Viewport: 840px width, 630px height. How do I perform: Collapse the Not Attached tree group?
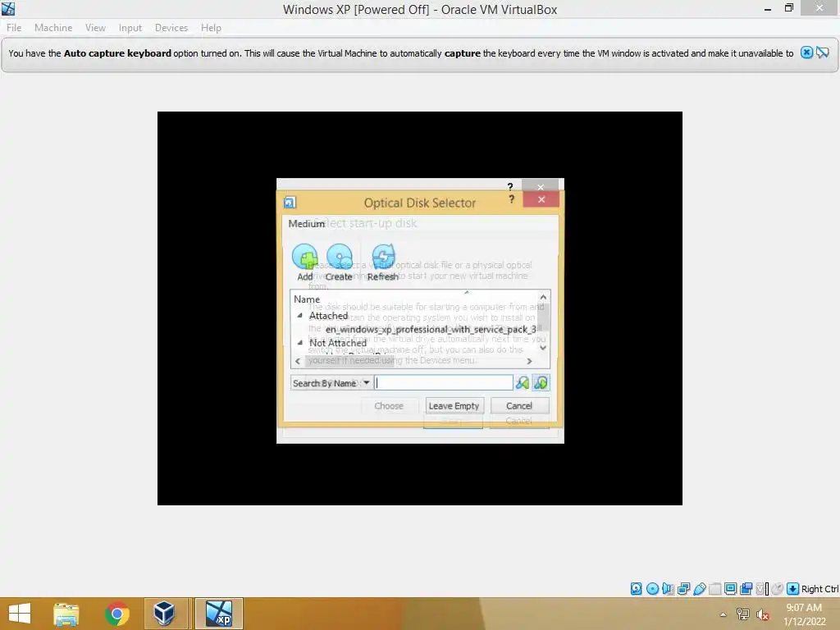300,342
